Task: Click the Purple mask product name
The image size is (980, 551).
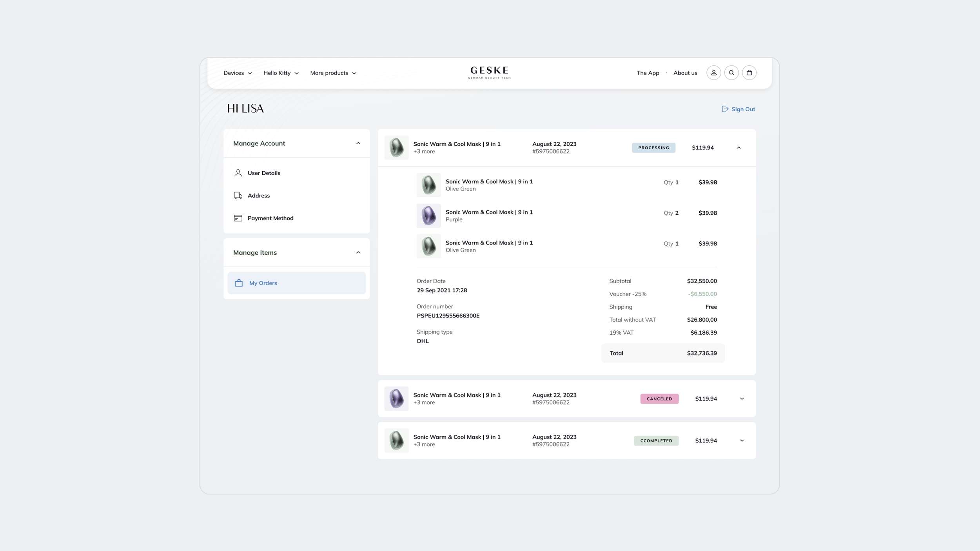Action: pos(489,212)
